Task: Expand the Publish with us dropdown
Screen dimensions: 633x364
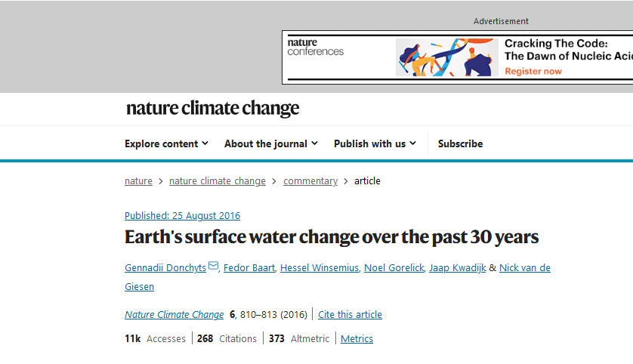Action: [375, 143]
